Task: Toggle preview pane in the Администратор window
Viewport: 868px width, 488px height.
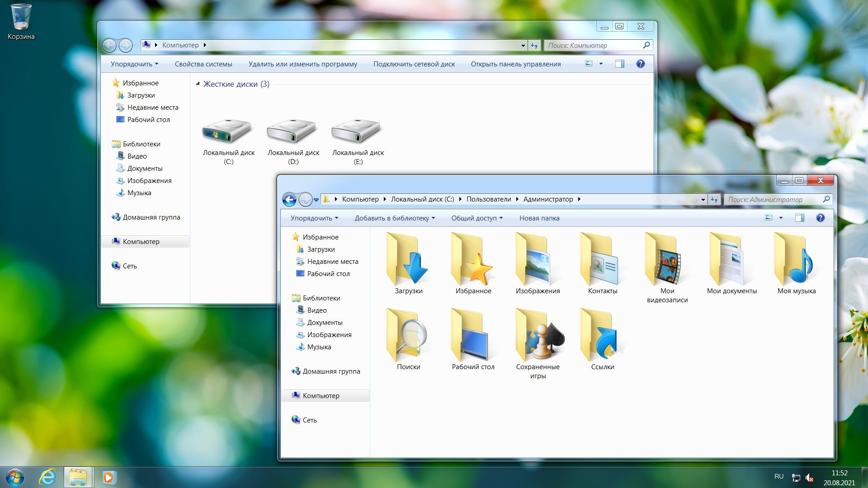Action: [x=799, y=218]
